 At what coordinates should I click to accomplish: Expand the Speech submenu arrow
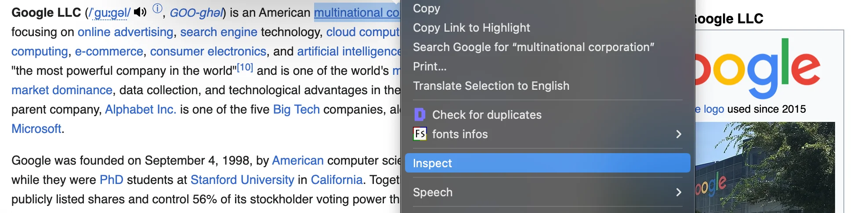click(679, 192)
